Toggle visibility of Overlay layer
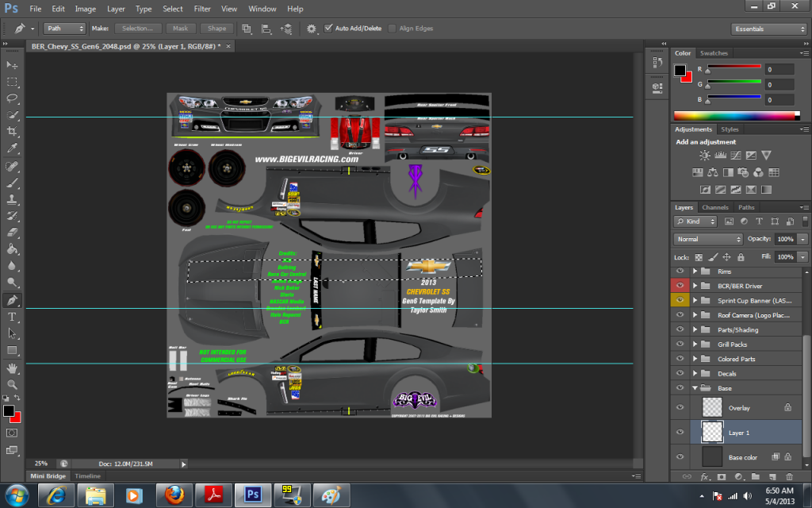 coord(680,407)
